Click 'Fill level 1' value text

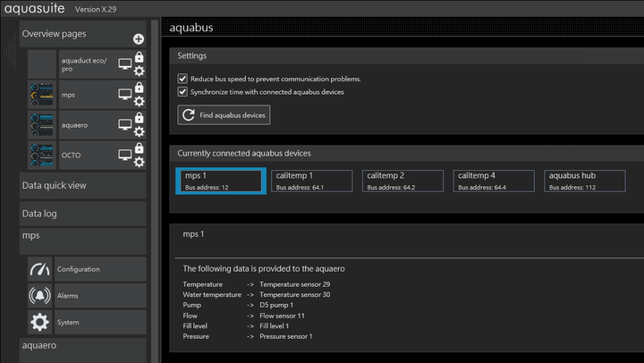[274, 326]
